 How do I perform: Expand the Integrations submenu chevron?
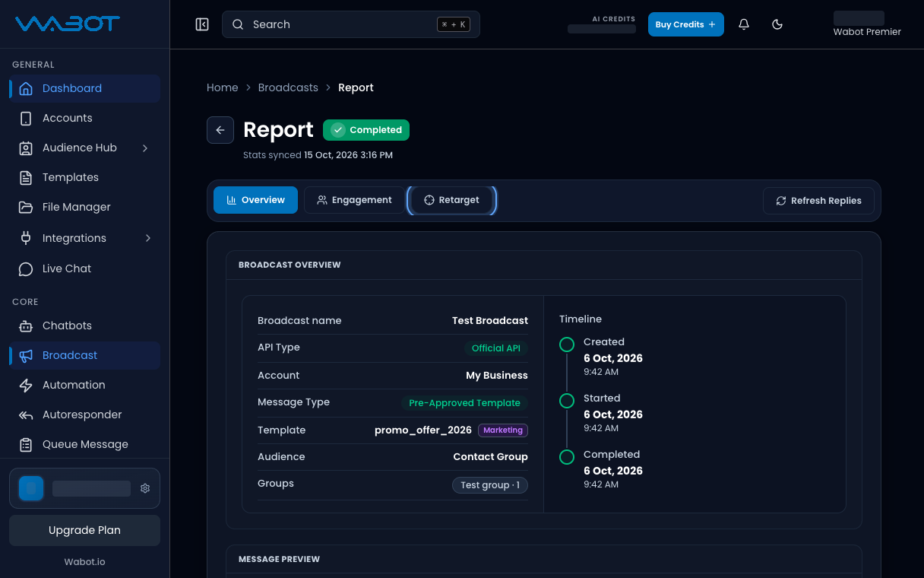point(147,238)
